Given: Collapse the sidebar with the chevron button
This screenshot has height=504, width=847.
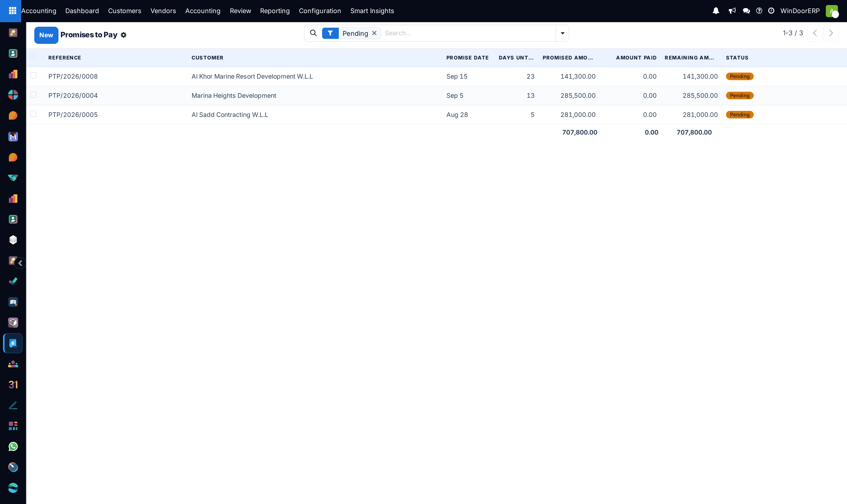Looking at the screenshot, I should click(x=20, y=263).
